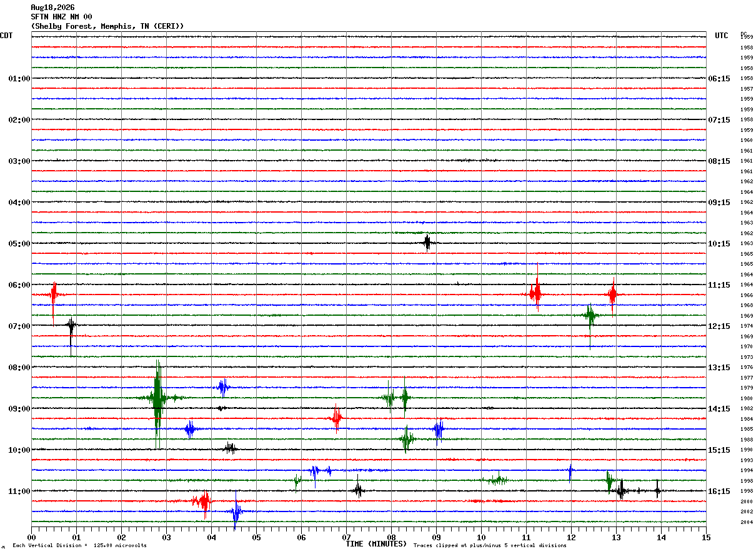Select the SFTN HNZ NM 00 station code

pyautogui.click(x=61, y=17)
